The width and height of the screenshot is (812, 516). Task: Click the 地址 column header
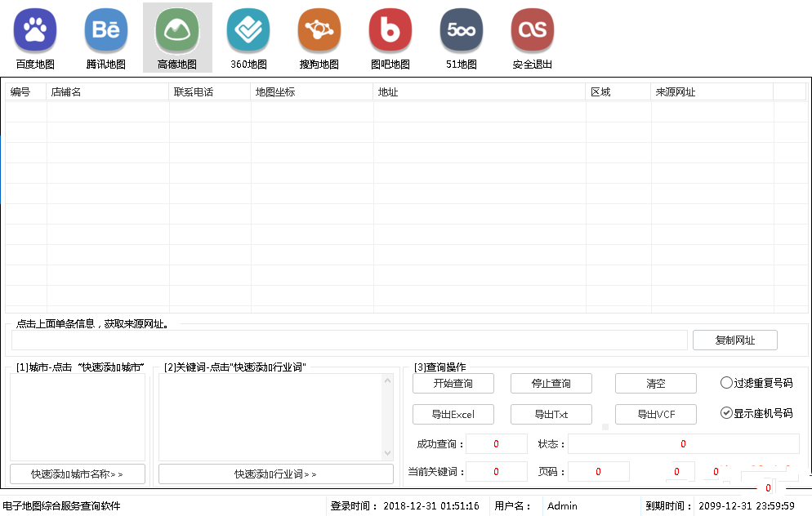coord(480,92)
